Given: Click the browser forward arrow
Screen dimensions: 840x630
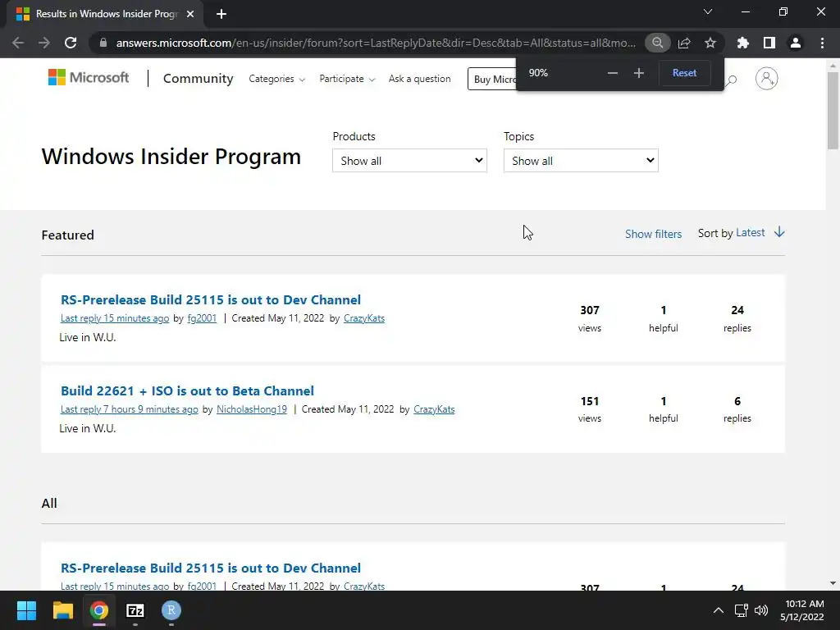Looking at the screenshot, I should (x=44, y=43).
